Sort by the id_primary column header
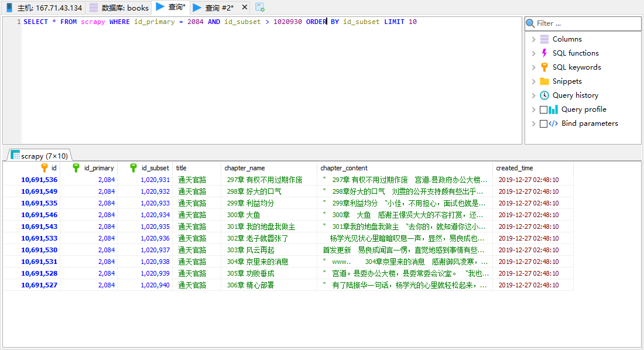 (89, 168)
